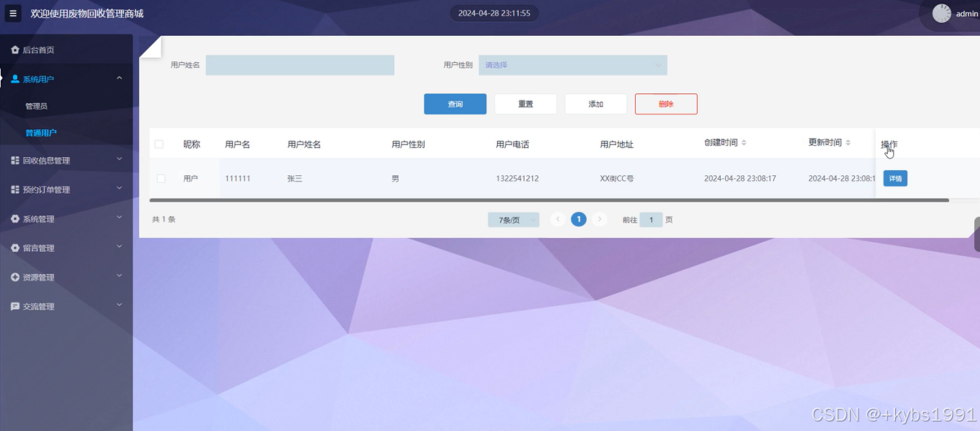Click the gear icon beside 系统管理
This screenshot has width=980, height=431.
15,218
